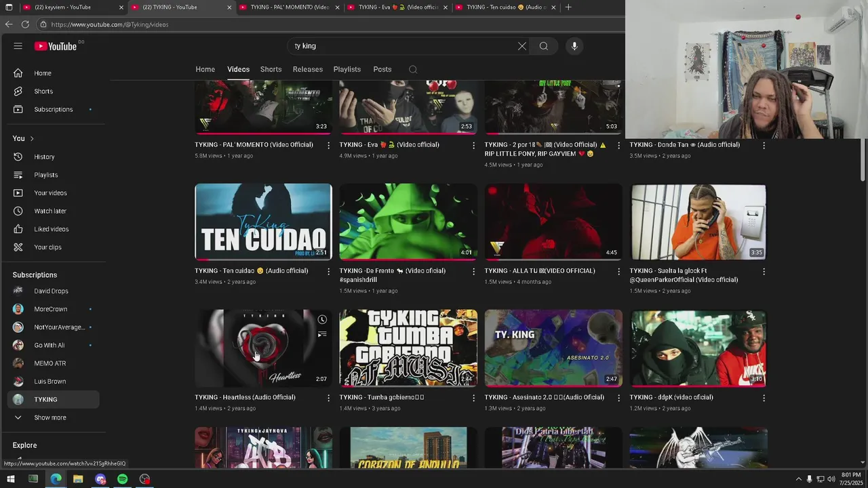Click the YouTube logo
The image size is (868, 488).
(56, 46)
